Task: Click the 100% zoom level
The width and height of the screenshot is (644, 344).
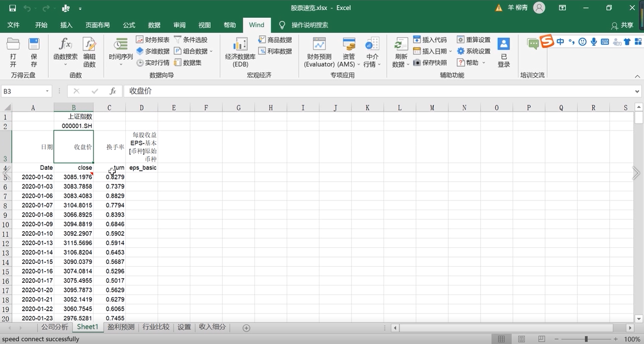Action: click(632, 339)
